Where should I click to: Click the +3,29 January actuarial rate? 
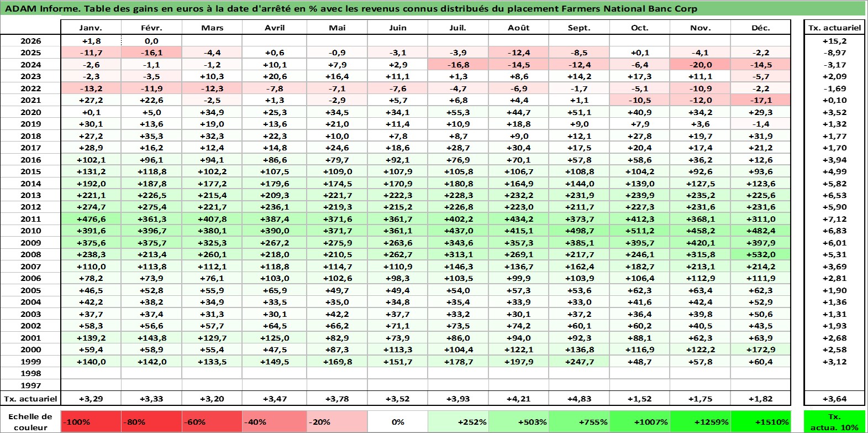pyautogui.click(x=91, y=399)
